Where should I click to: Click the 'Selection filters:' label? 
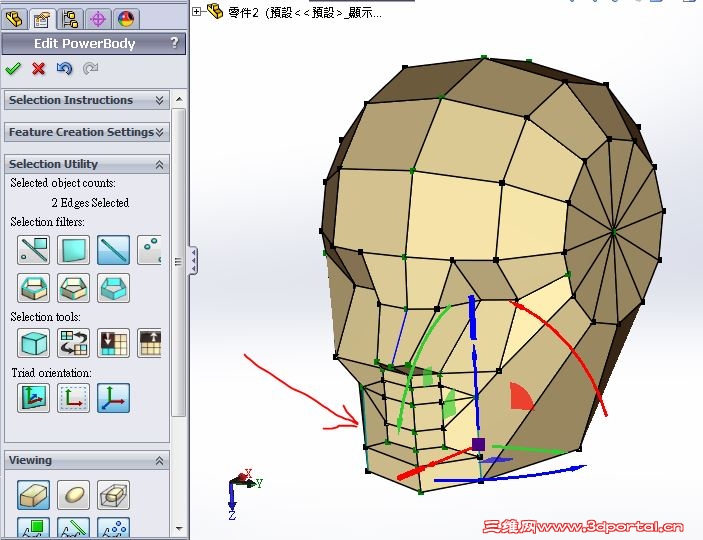coord(48,222)
